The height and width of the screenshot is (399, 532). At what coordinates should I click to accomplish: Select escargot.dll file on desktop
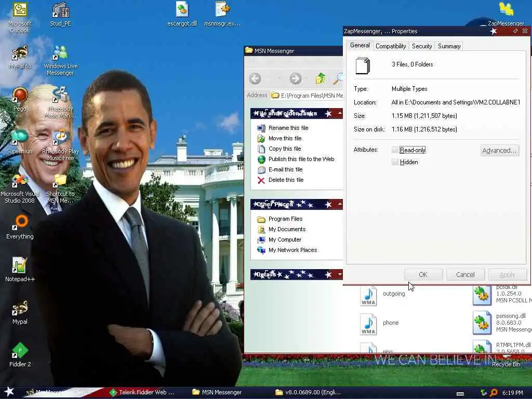182,14
